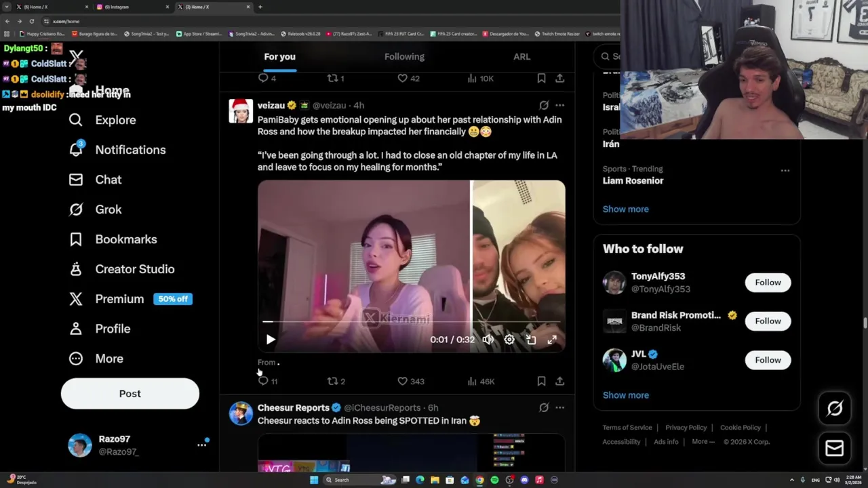
Task: Toggle picture-in-picture on the video
Action: [531, 340]
